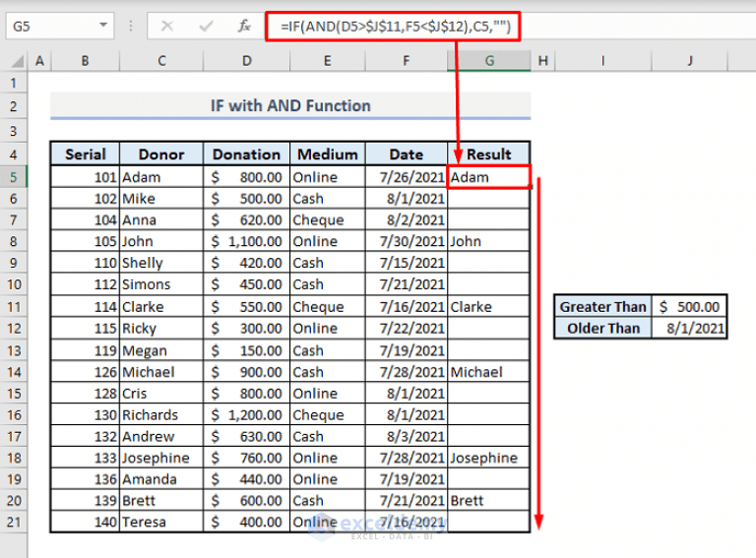
Task: Click inside the formula bar text
Action: [x=396, y=26]
